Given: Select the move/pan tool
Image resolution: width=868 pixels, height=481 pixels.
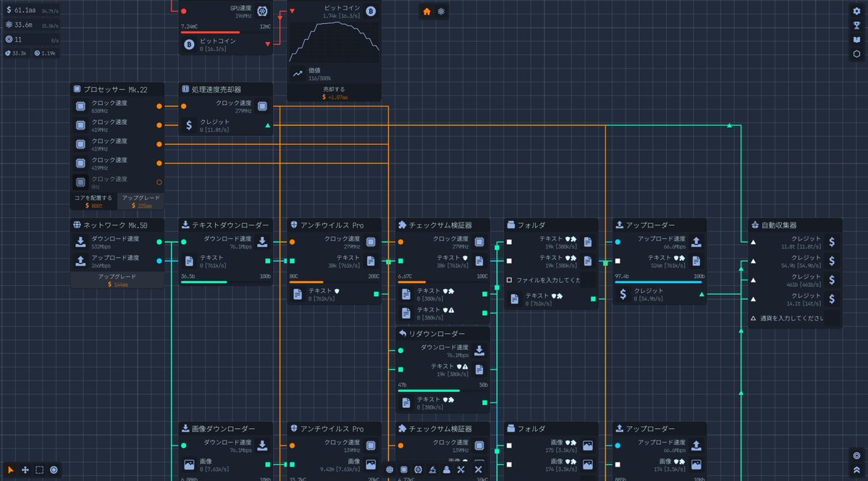Looking at the screenshot, I should 25,469.
